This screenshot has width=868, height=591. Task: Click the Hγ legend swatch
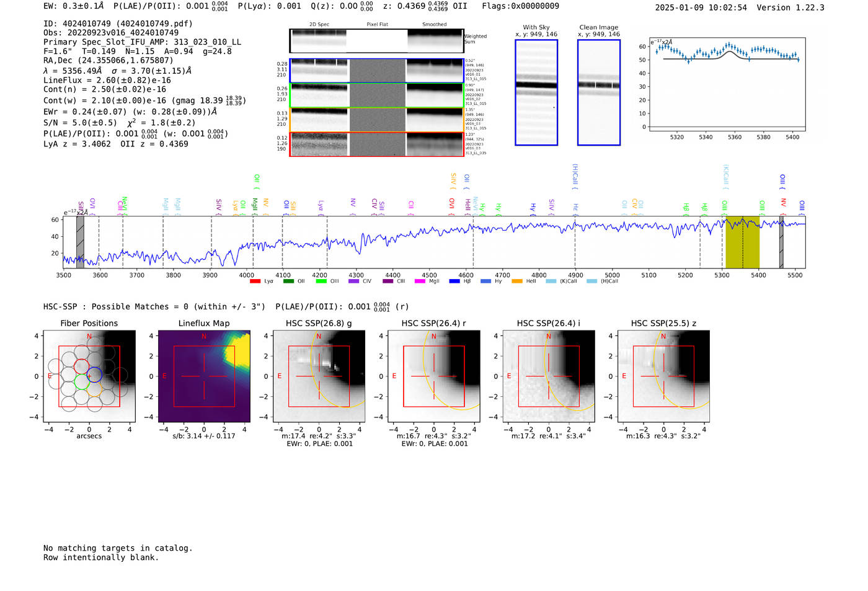point(485,282)
